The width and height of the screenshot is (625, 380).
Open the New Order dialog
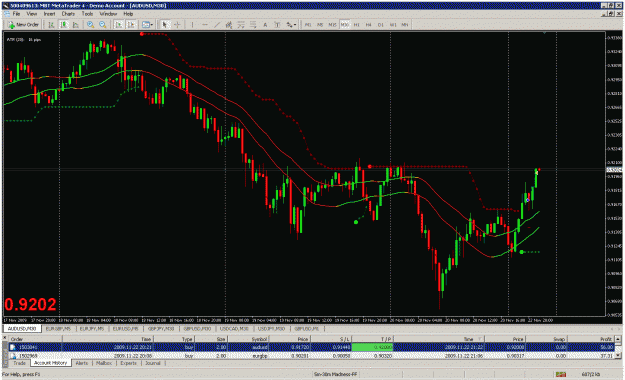23,25
